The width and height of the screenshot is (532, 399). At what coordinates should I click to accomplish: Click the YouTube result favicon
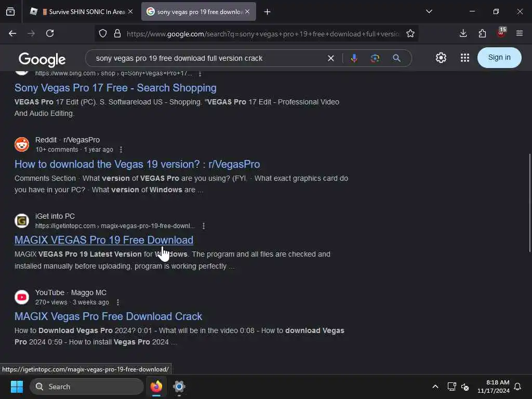pos(22,297)
